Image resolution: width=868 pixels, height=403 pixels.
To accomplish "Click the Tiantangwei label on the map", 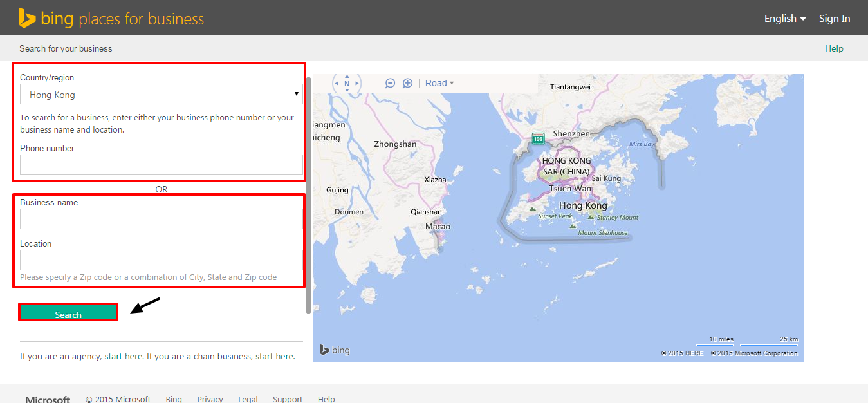I will 569,87.
